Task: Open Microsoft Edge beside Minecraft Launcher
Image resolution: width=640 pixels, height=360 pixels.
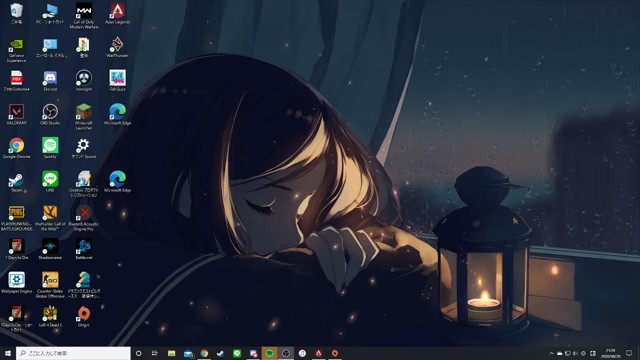Action: pos(118,114)
